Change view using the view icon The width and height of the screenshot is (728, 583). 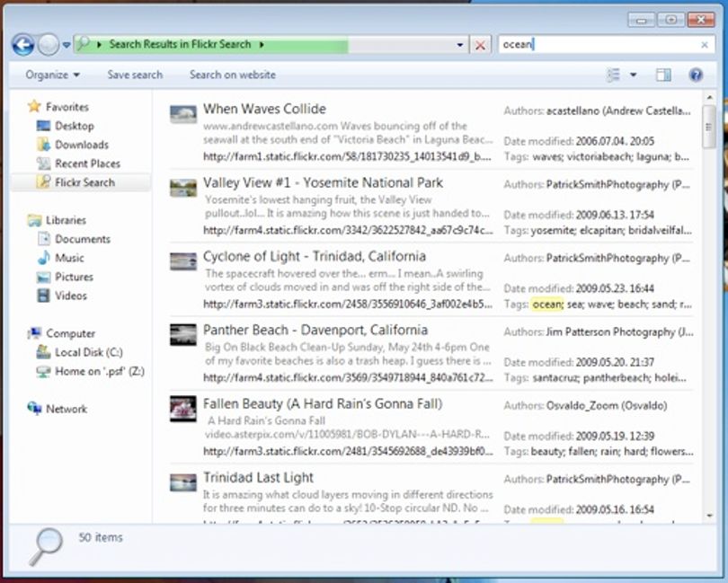pos(613,75)
